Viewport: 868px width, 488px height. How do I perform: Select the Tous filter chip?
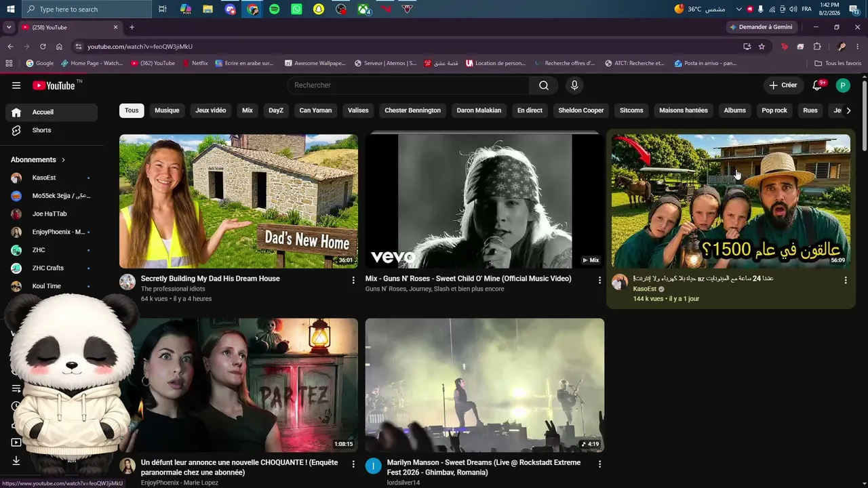tap(132, 110)
